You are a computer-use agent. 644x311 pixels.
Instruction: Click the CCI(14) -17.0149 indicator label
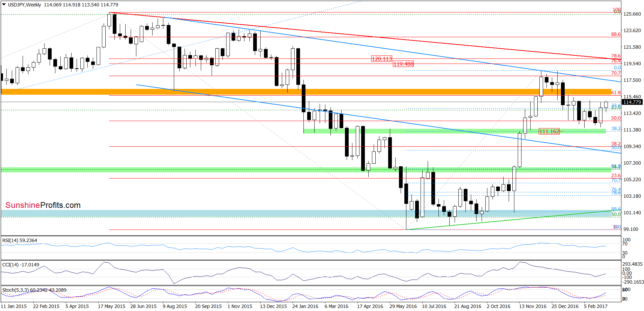[x=21, y=265]
